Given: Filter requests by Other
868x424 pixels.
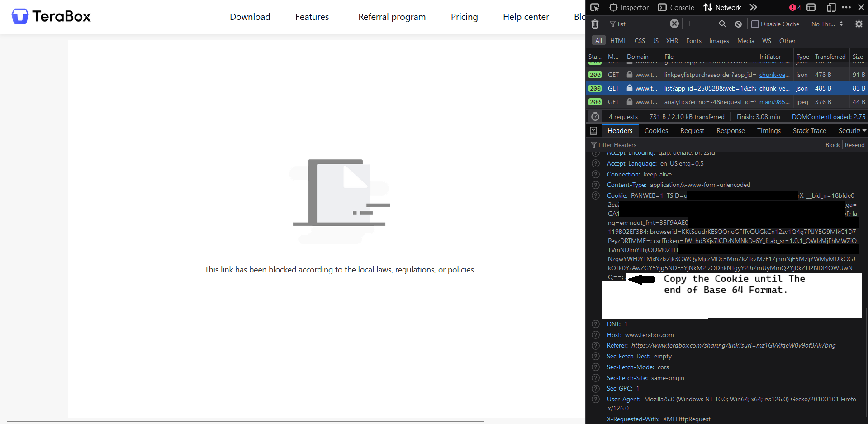Looking at the screenshot, I should pyautogui.click(x=787, y=41).
